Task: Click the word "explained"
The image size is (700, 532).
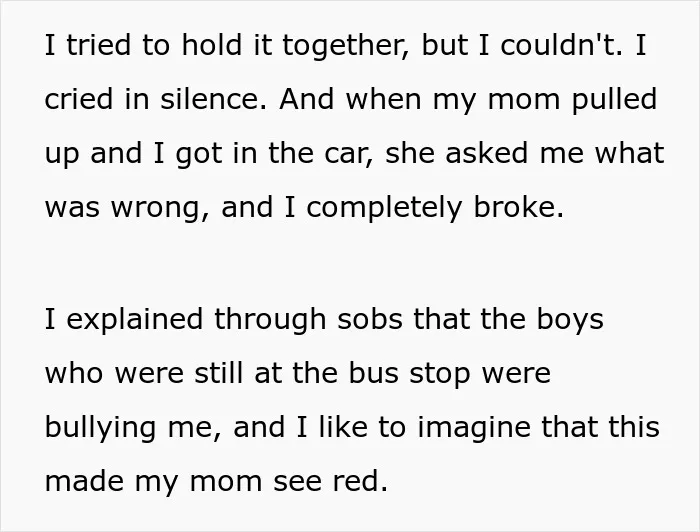Action: point(134,320)
